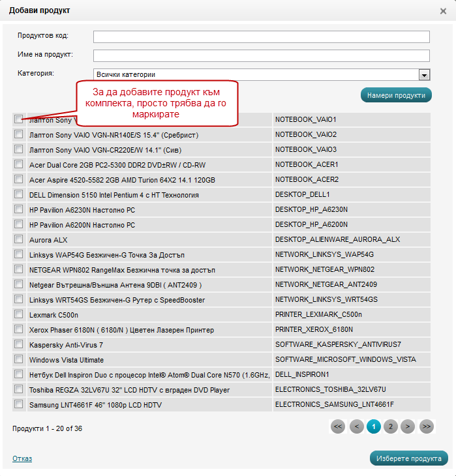Select current page 1 in pagination
The height and width of the screenshot is (476, 456).
(373, 426)
